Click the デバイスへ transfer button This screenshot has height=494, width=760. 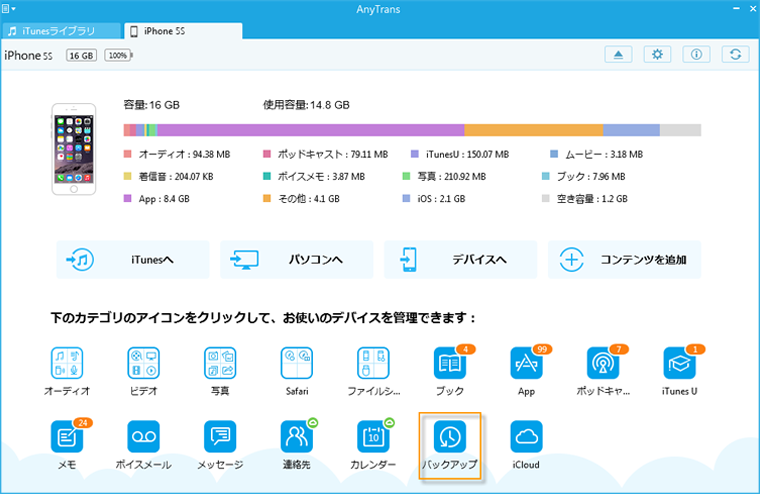[460, 260]
